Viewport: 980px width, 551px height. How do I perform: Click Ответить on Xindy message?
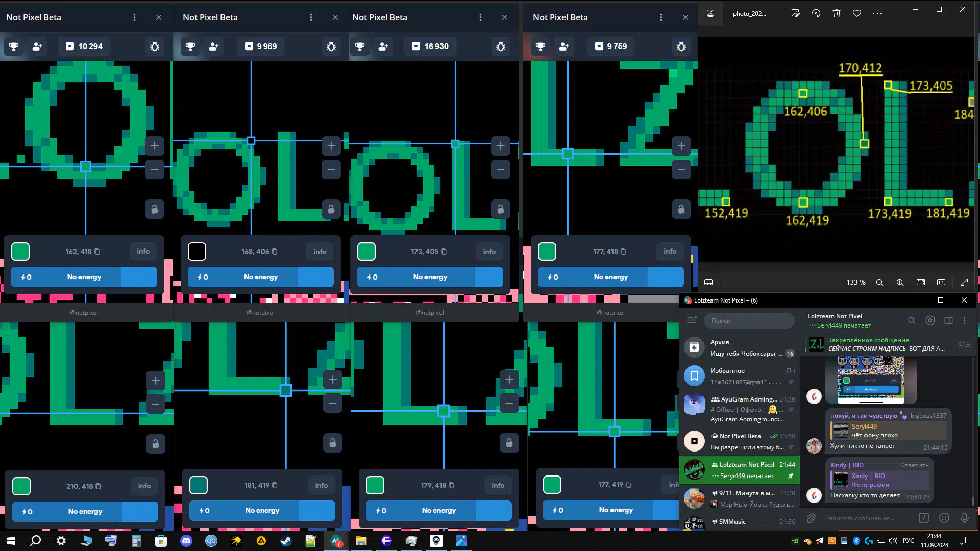pos(914,465)
